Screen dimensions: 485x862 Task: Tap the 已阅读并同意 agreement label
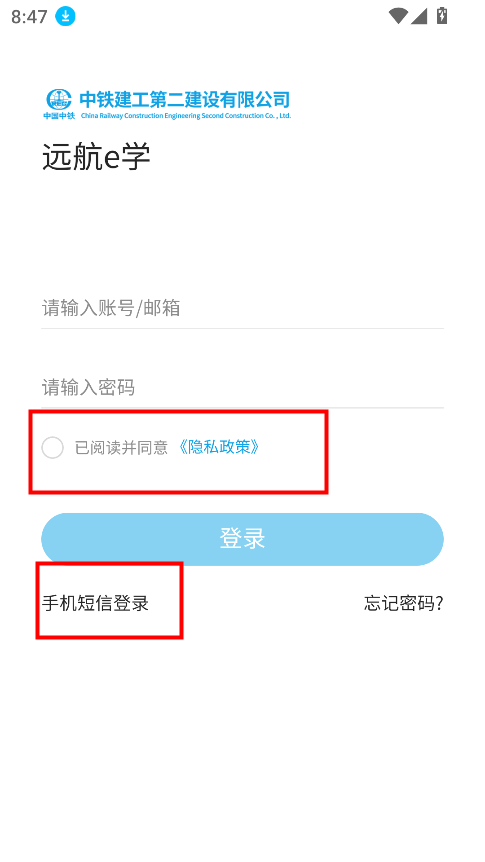(122, 448)
